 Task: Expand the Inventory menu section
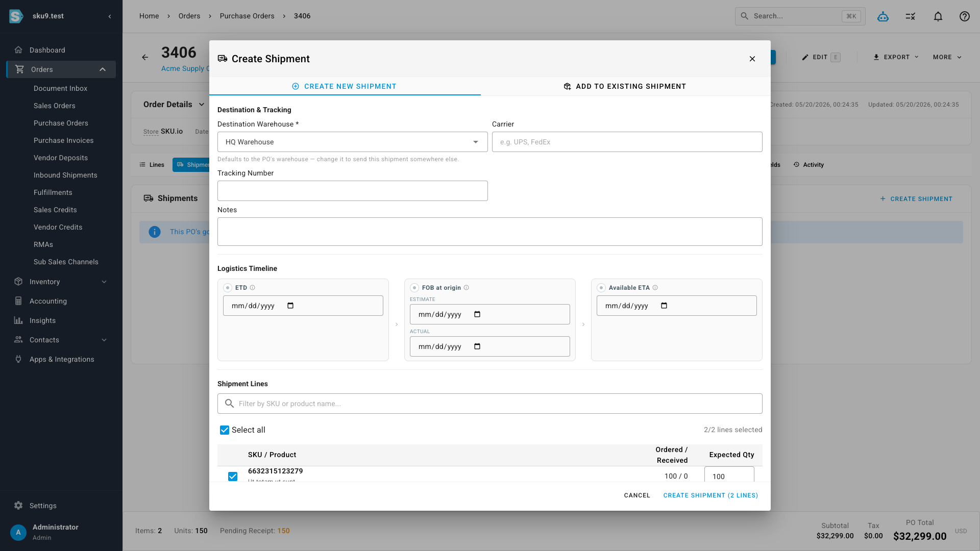coord(104,282)
